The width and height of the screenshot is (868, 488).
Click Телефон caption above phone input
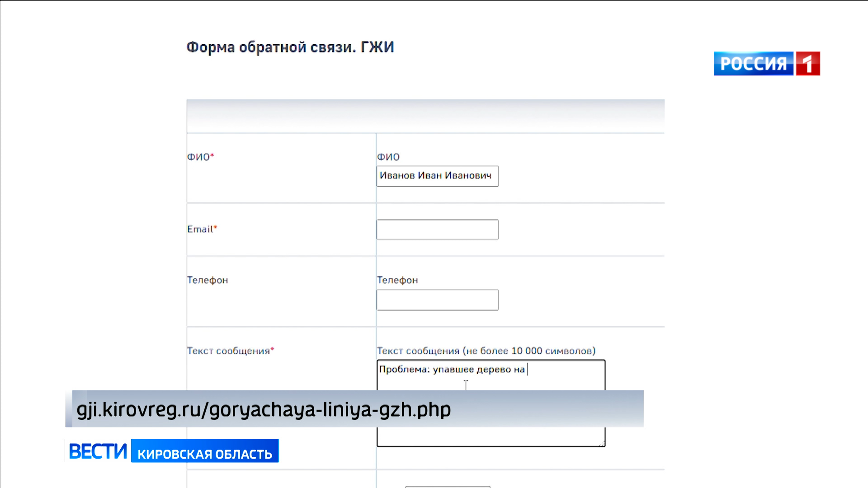click(397, 280)
